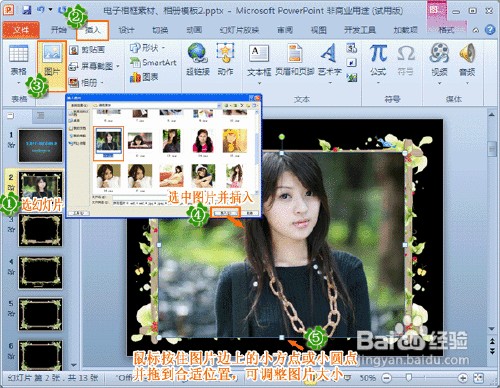
Task: Open the 审阅 (Review) tab
Action: click(x=285, y=30)
